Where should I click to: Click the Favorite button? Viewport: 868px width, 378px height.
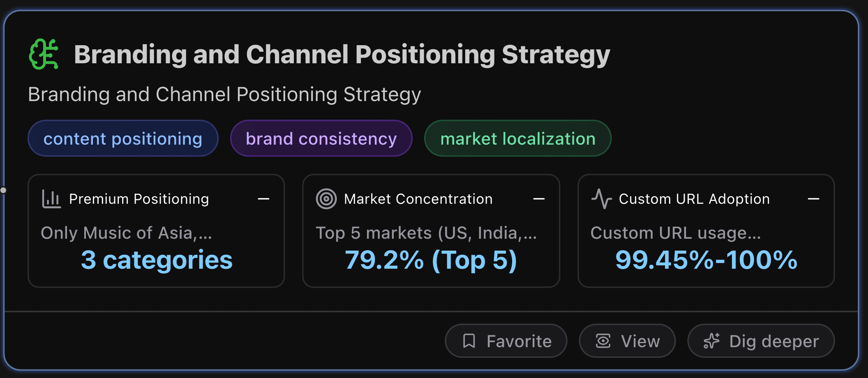point(506,341)
